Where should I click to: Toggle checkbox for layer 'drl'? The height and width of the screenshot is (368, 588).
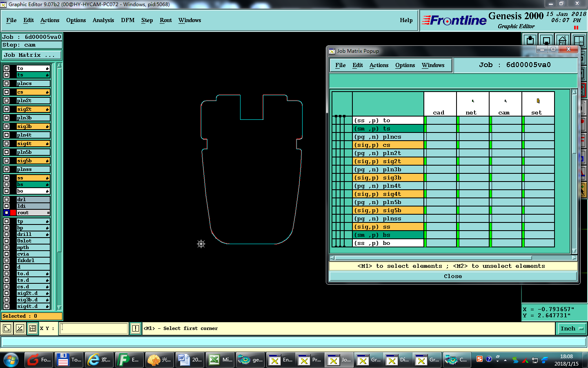tap(7, 200)
